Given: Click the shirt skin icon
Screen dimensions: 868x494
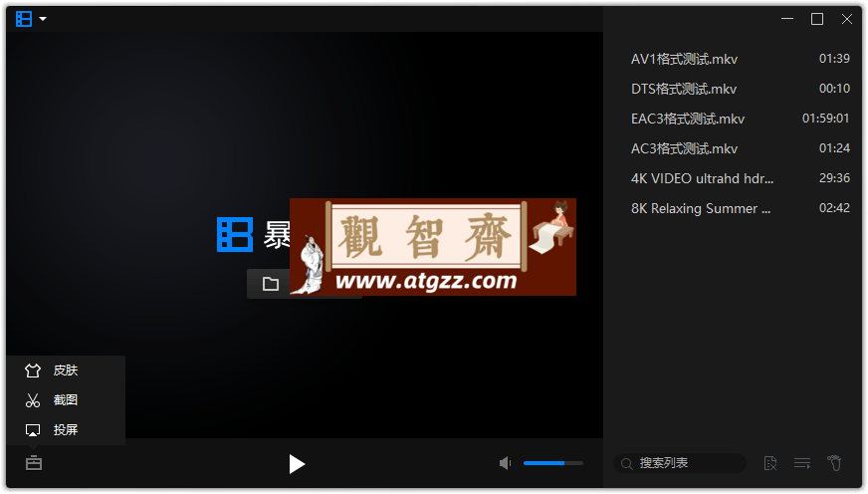Looking at the screenshot, I should tap(33, 370).
